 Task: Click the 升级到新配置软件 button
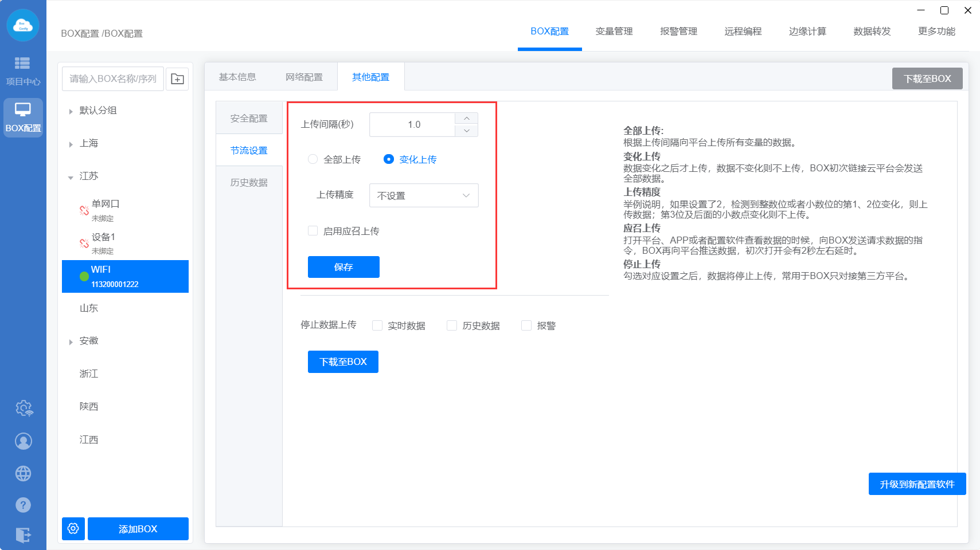click(x=916, y=484)
